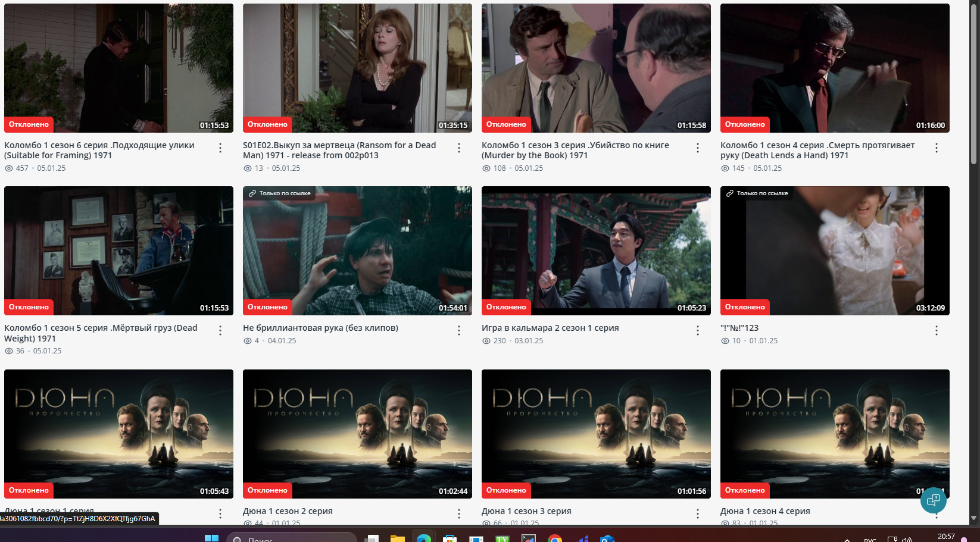Click title Коломбо 4 серия Смерть протягивает руку
This screenshot has height=542, width=980.
point(817,150)
